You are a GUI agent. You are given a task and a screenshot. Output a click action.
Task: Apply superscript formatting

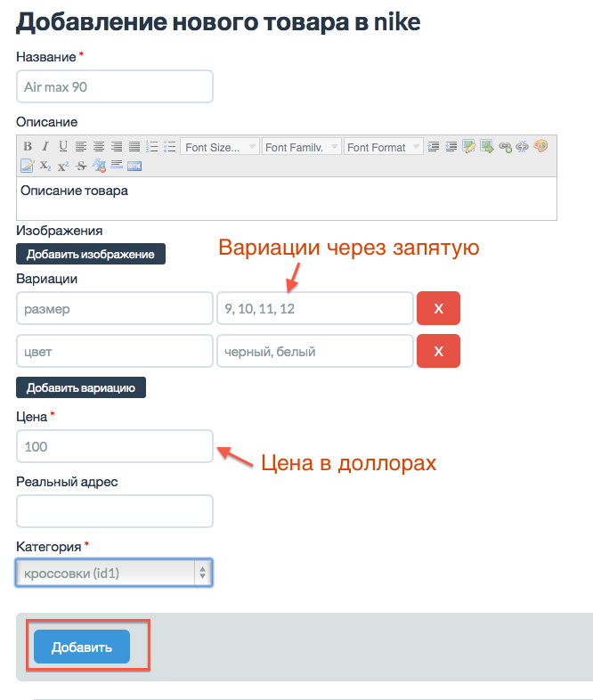click(x=63, y=166)
